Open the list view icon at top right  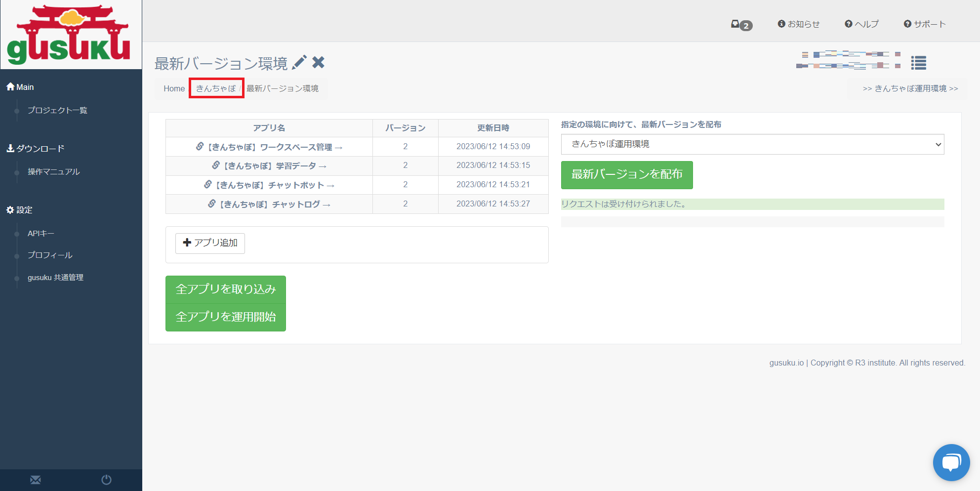pos(918,63)
